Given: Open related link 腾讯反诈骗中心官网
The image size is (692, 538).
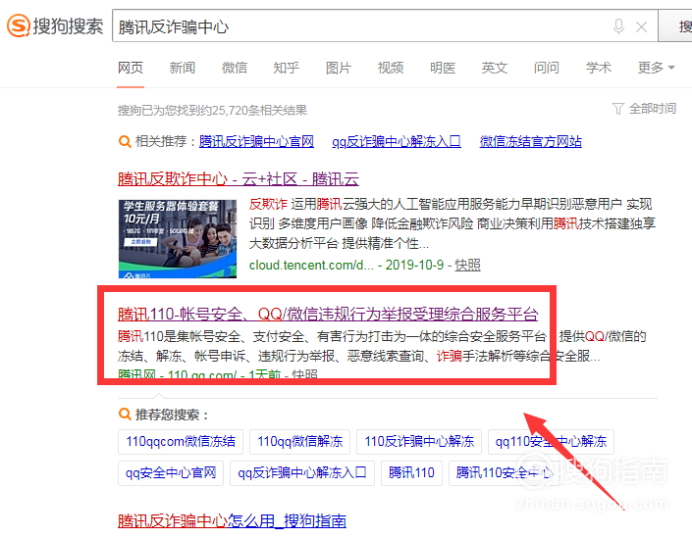Looking at the screenshot, I should (256, 142).
